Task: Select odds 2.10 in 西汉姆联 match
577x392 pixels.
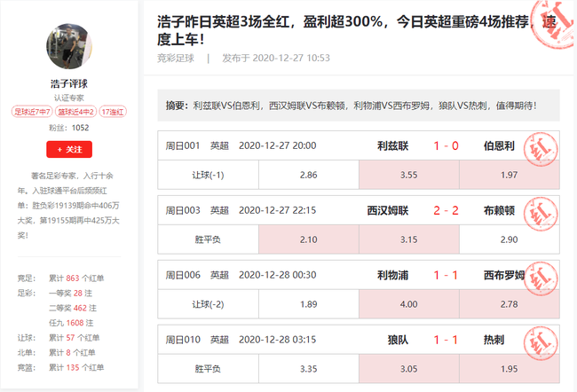Action: [308, 239]
